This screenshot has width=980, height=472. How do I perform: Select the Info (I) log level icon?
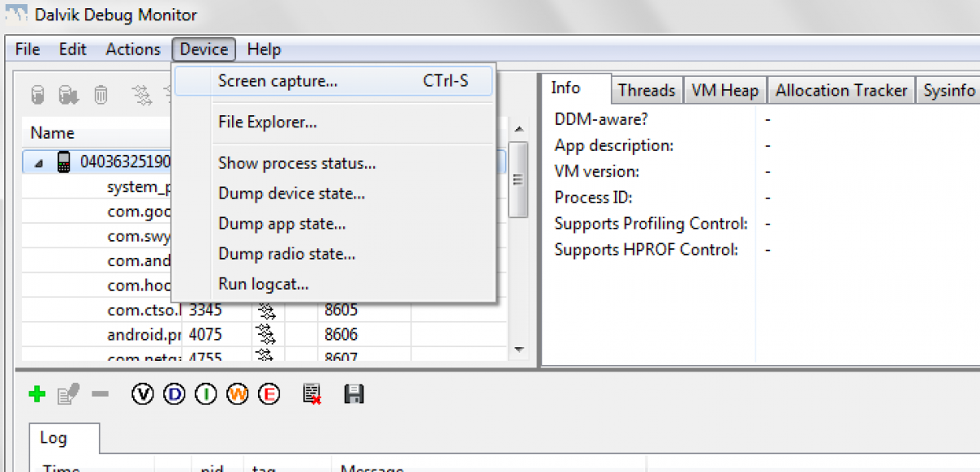[206, 395]
